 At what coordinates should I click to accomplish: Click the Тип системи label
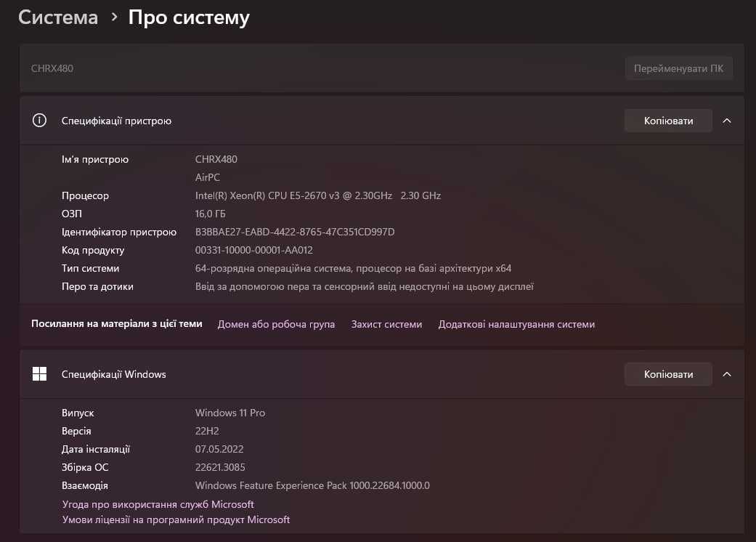pos(90,269)
